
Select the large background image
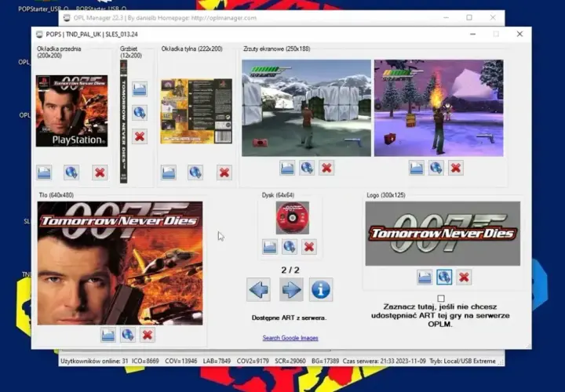[120, 263]
